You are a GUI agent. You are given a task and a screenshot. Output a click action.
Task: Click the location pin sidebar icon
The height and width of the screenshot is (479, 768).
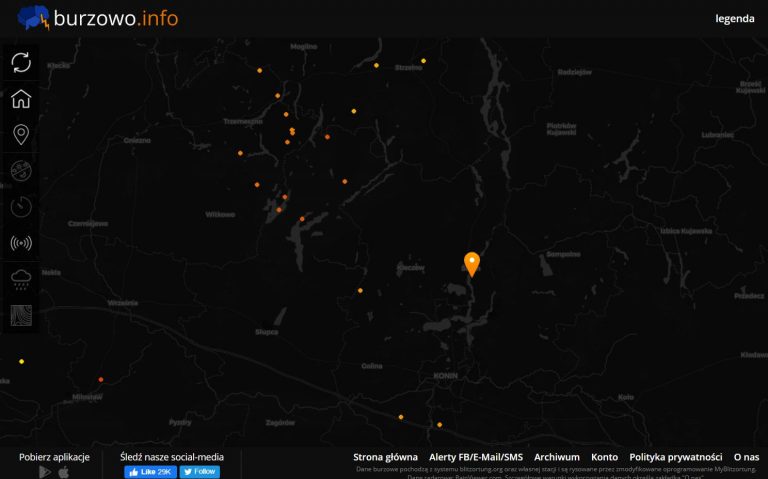click(21, 135)
